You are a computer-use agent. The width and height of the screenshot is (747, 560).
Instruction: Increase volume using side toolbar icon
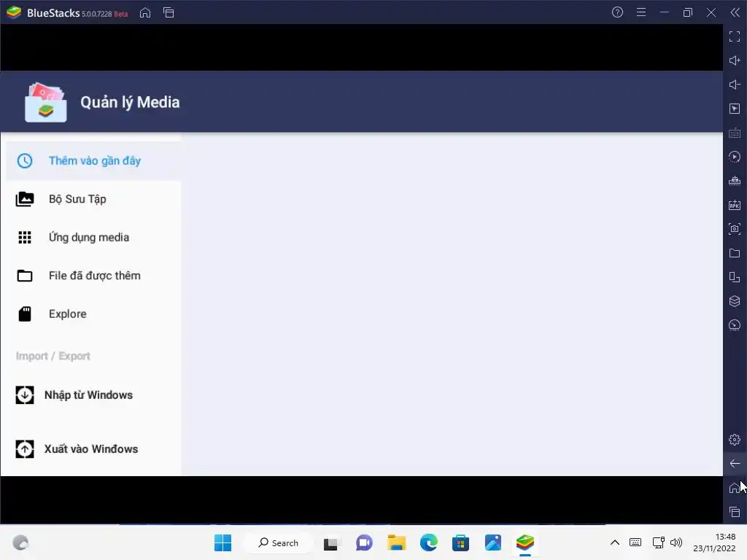click(x=735, y=61)
